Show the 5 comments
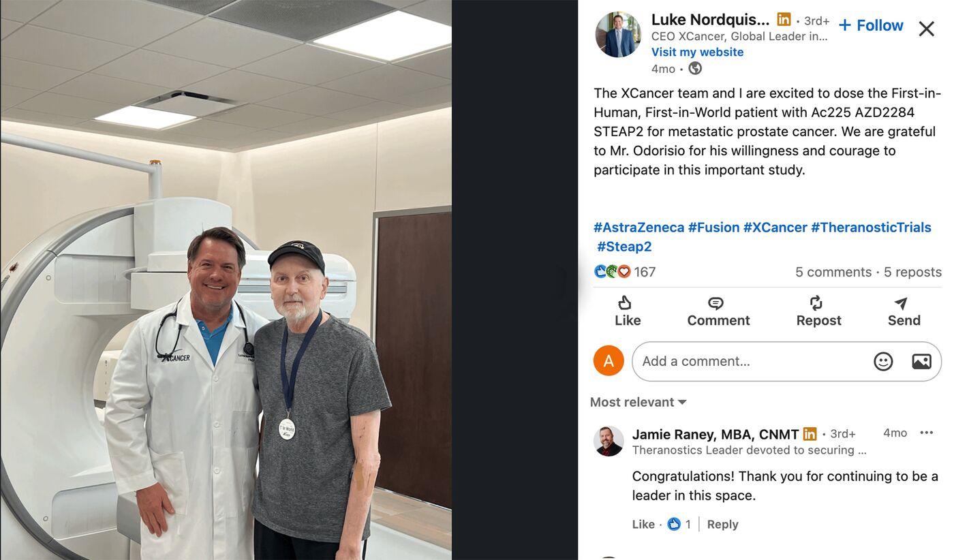The width and height of the screenshot is (954, 560). tap(833, 272)
